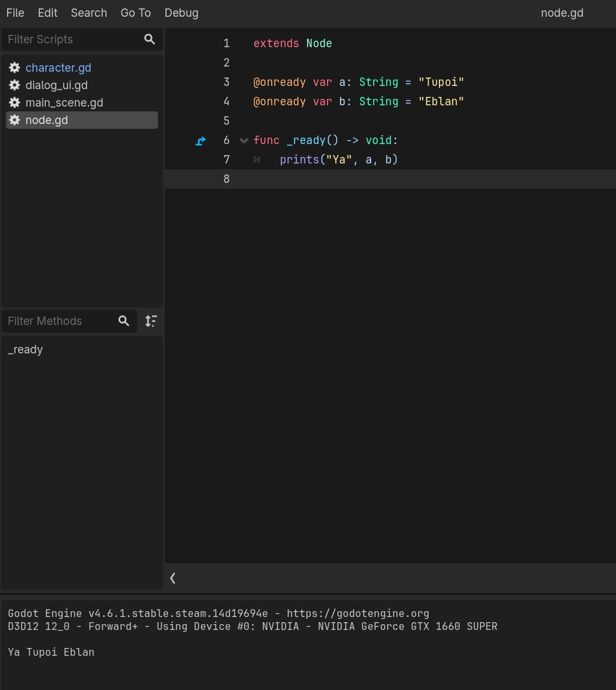616x690 pixels.
Task: Open the Go To menu
Action: tap(136, 13)
